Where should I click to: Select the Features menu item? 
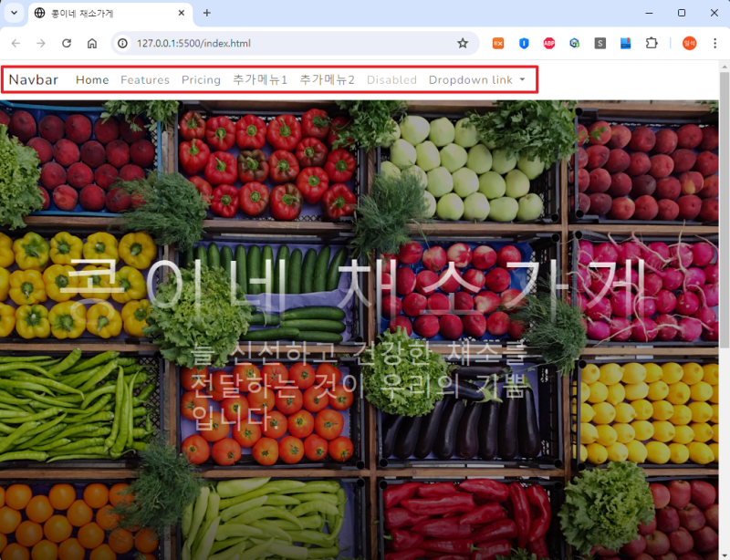pos(145,80)
